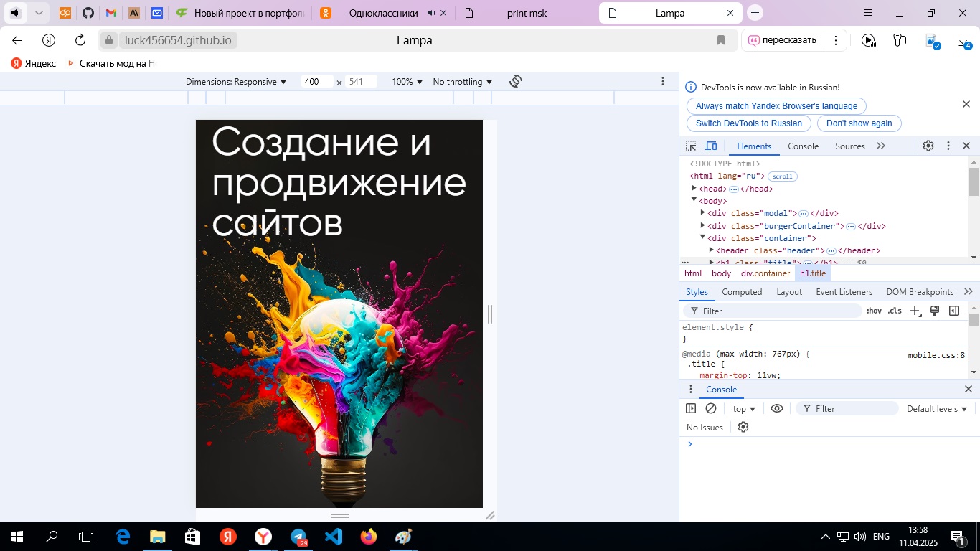Bookmark this page with the ribbon icon

721,40
